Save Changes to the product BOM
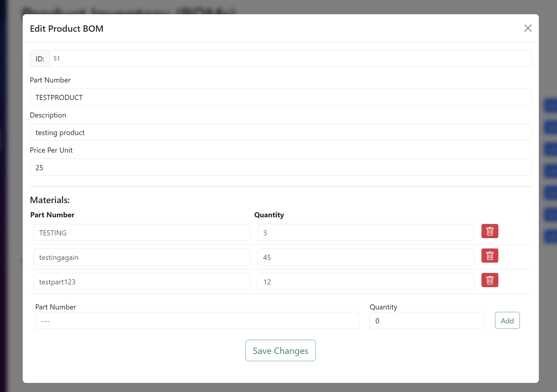The image size is (557, 392). 280,350
